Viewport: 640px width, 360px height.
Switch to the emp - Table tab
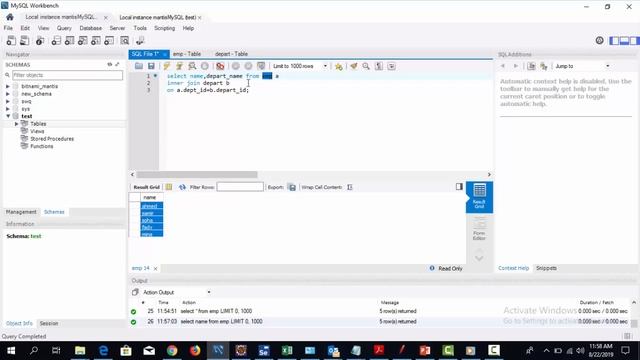[x=187, y=54]
